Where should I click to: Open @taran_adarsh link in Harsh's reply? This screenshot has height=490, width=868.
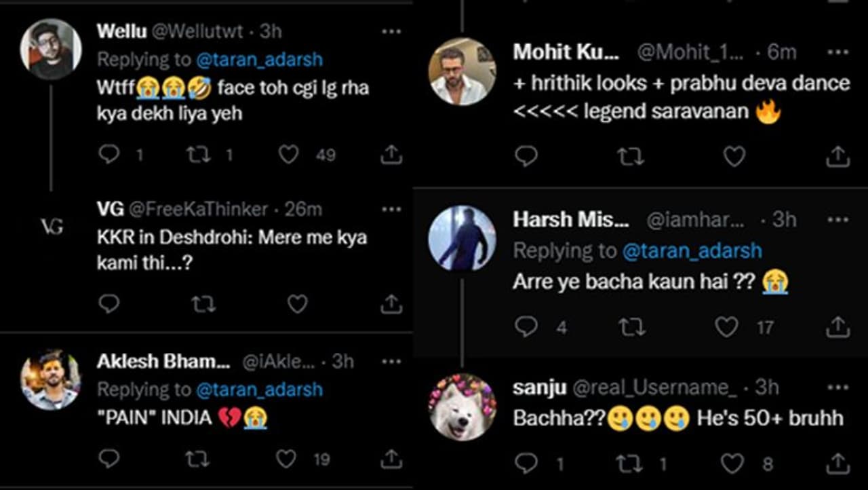click(692, 250)
